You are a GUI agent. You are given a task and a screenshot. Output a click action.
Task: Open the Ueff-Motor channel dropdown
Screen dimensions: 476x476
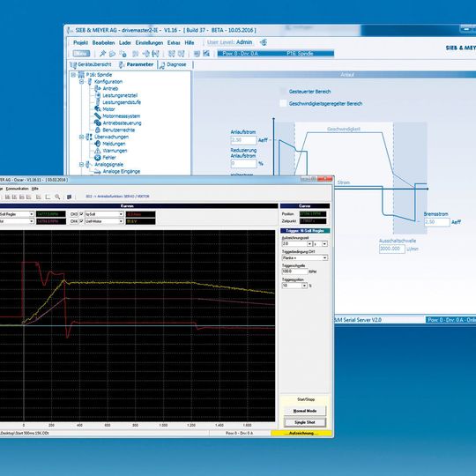121,221
